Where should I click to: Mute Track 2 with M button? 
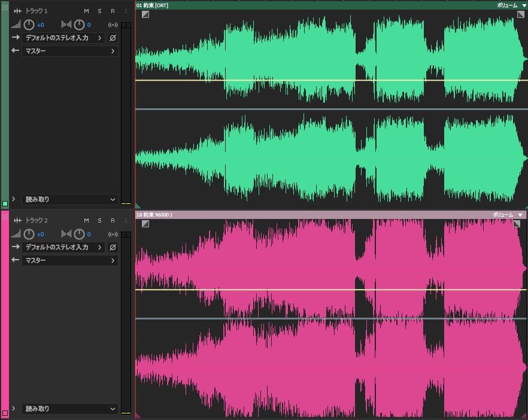point(87,220)
